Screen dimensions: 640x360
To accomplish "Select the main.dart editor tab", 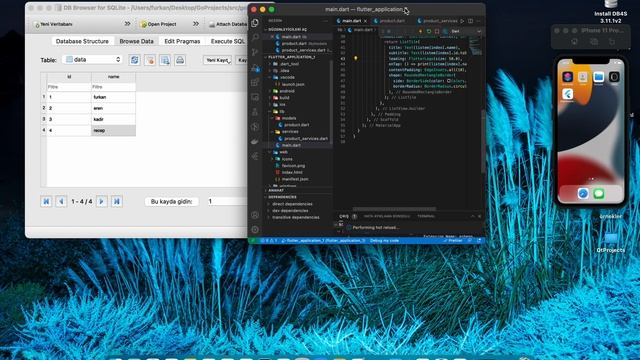I will (x=352, y=20).
